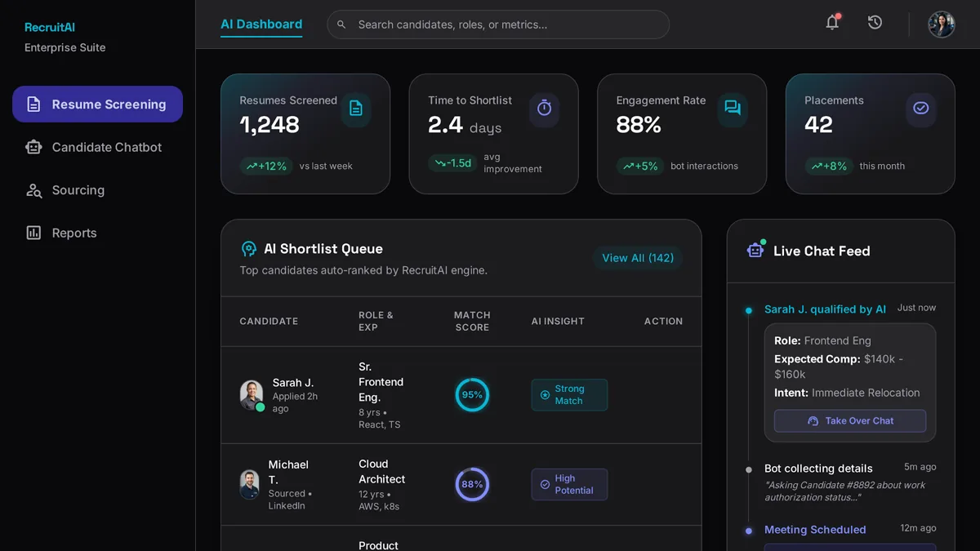Image resolution: width=980 pixels, height=551 pixels.
Task: Click the 88% engagement rate value
Action: coord(639,125)
